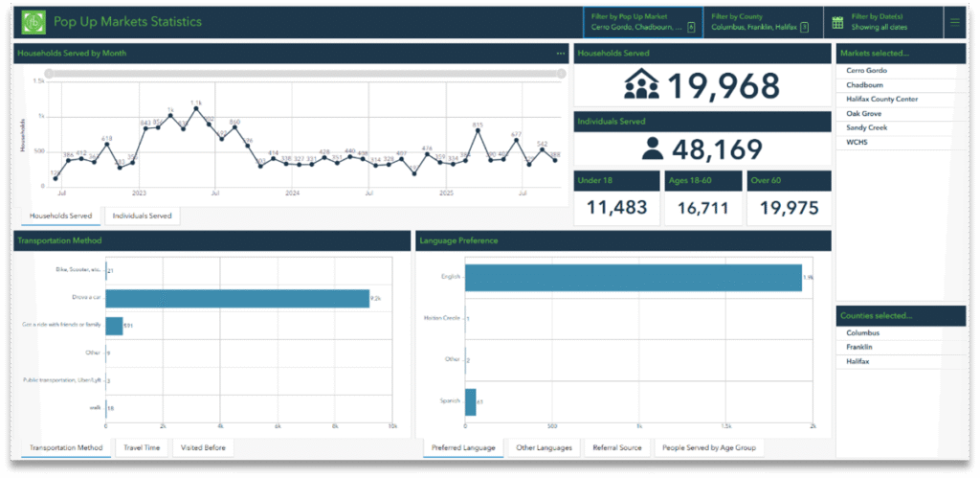The height and width of the screenshot is (478, 980).
Task: Switch to the Individuals Served tab
Action: [x=142, y=216]
